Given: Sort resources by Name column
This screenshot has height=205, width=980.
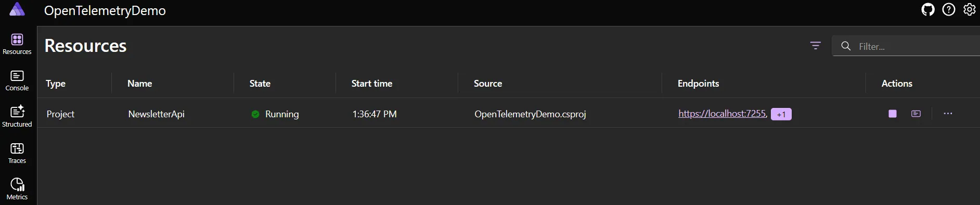Looking at the screenshot, I should pos(140,84).
